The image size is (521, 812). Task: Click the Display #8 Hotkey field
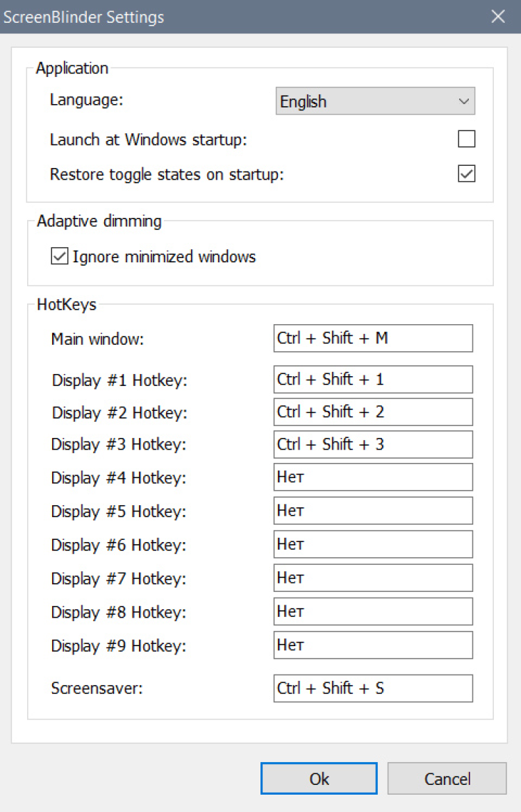pos(373,611)
